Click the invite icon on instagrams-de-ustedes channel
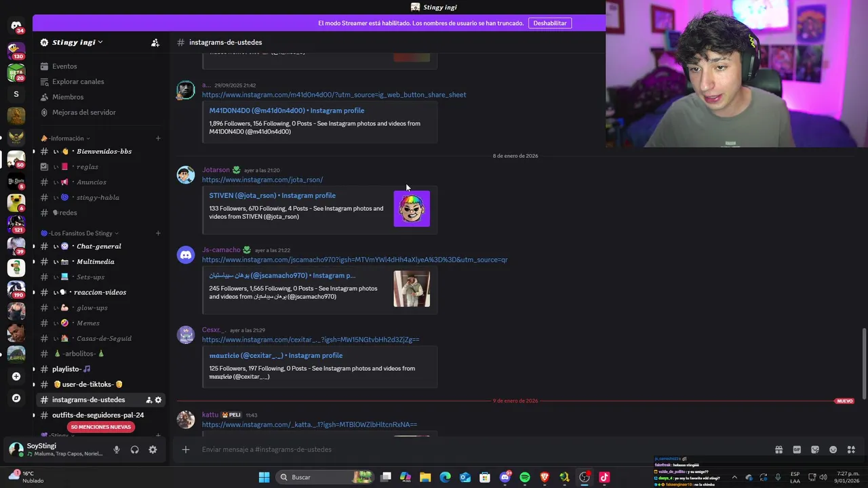Viewport: 868px width, 488px height. click(149, 400)
